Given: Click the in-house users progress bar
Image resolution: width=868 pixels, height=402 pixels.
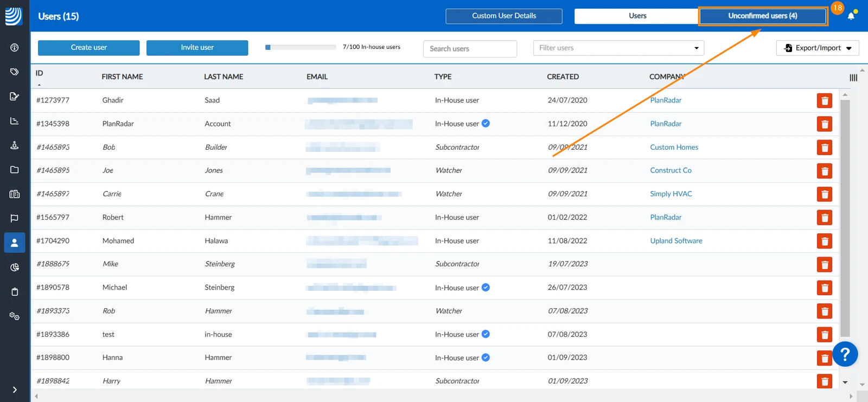Looking at the screenshot, I should coord(301,47).
